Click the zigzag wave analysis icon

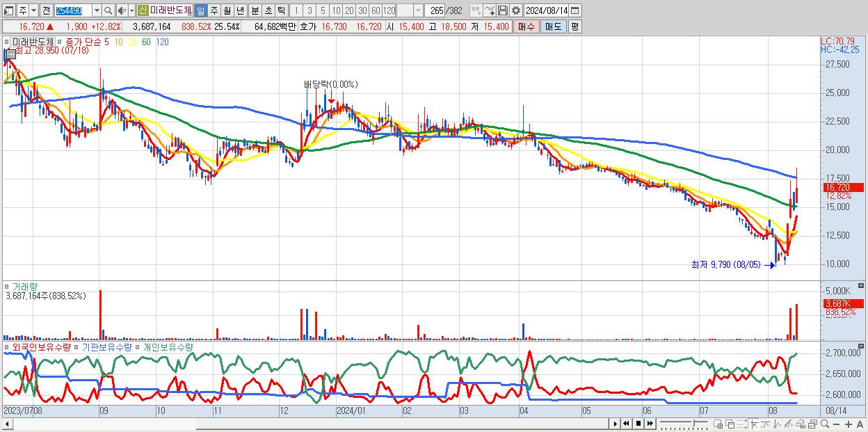[x=778, y=424]
